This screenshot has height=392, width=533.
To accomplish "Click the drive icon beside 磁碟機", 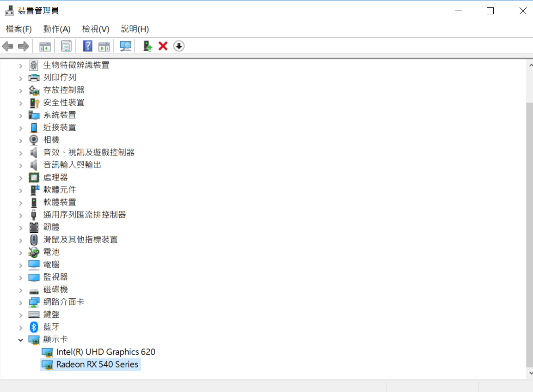I will [x=34, y=291].
